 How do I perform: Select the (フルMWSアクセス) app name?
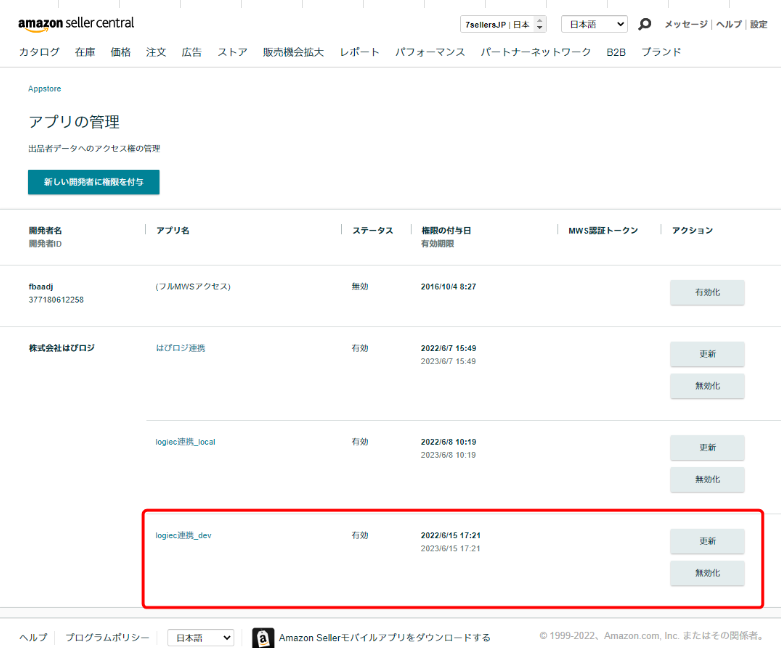click(x=193, y=286)
